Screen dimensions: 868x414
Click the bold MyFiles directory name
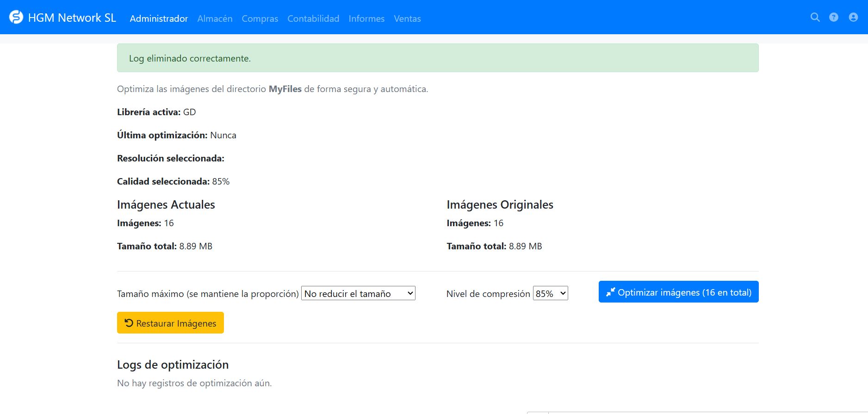pos(285,89)
